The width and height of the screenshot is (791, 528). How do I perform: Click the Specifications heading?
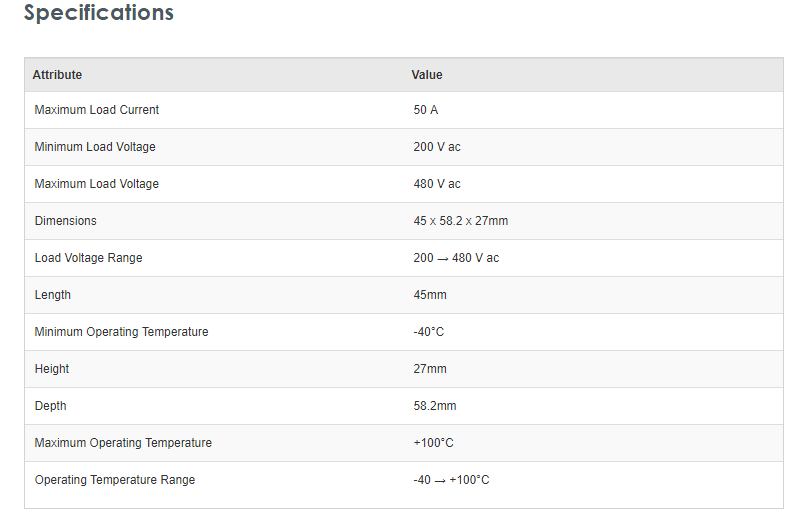[98, 13]
